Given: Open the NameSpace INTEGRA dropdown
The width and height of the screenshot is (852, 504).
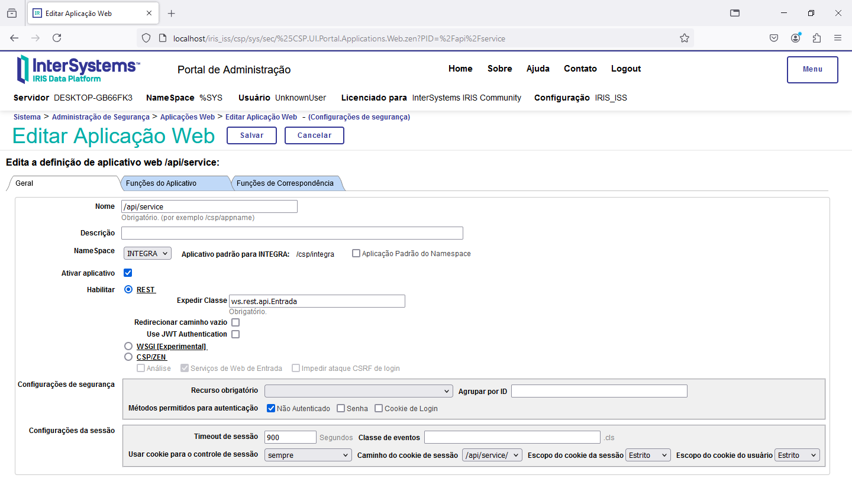Looking at the screenshot, I should (x=147, y=254).
